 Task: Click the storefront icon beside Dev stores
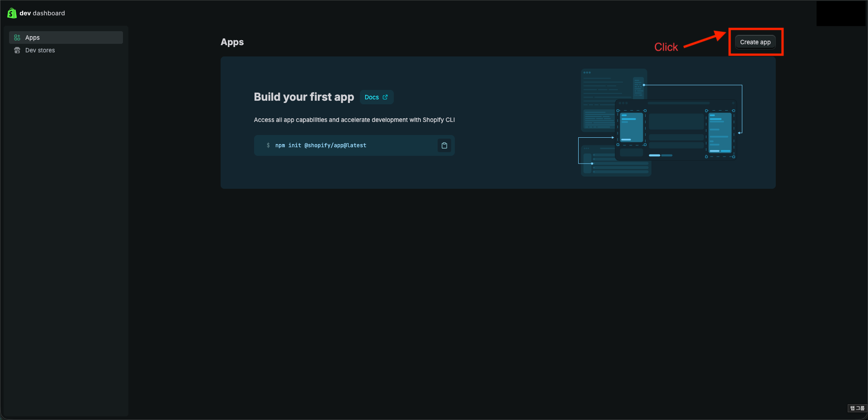pyautogui.click(x=17, y=50)
